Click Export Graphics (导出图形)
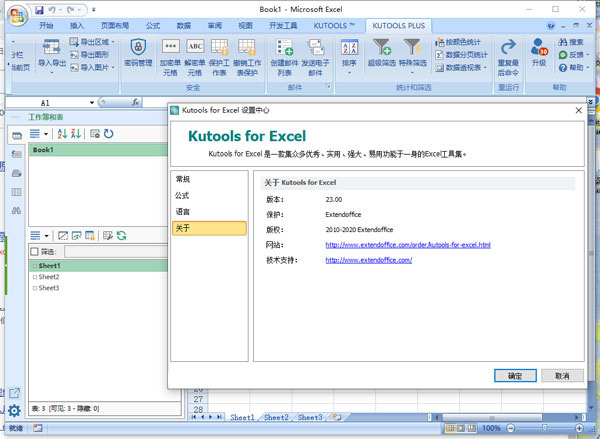 (x=89, y=55)
